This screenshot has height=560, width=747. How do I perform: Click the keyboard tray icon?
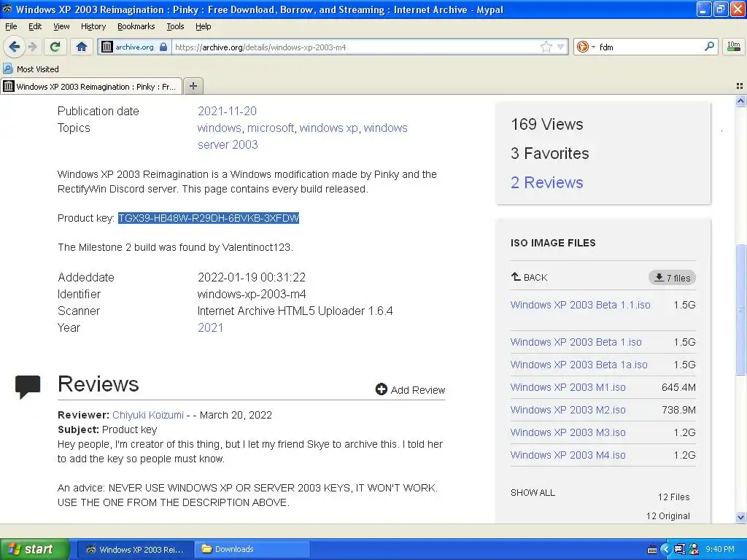click(652, 550)
